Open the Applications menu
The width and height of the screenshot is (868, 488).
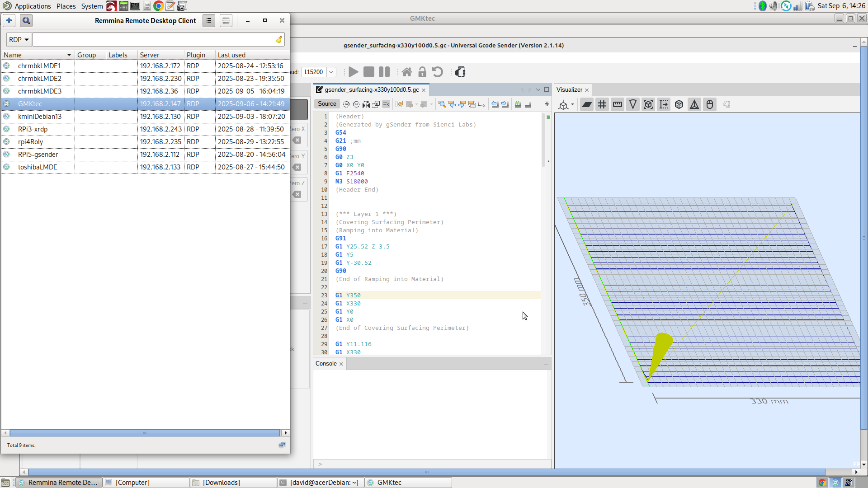[33, 6]
